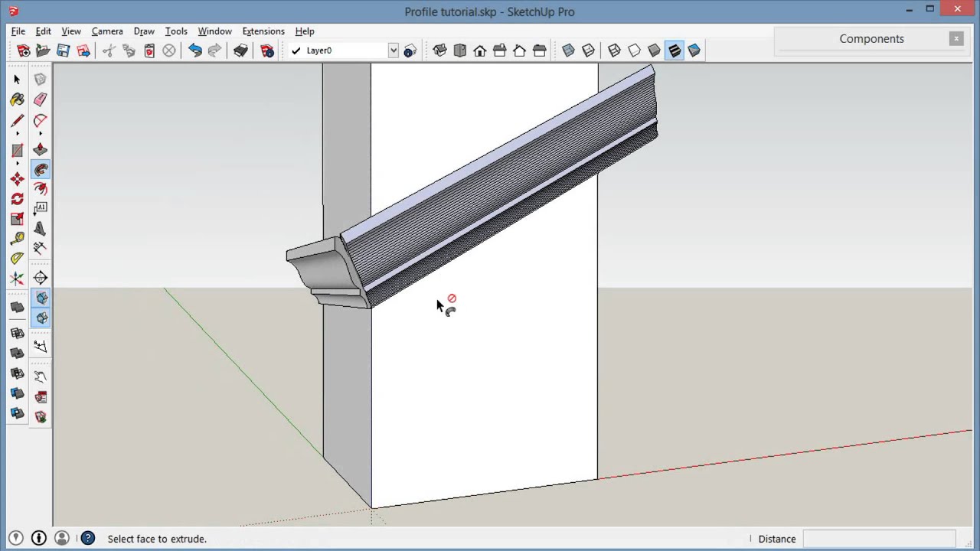Toggle Display Section Cuts
980x551 pixels.
(41, 318)
